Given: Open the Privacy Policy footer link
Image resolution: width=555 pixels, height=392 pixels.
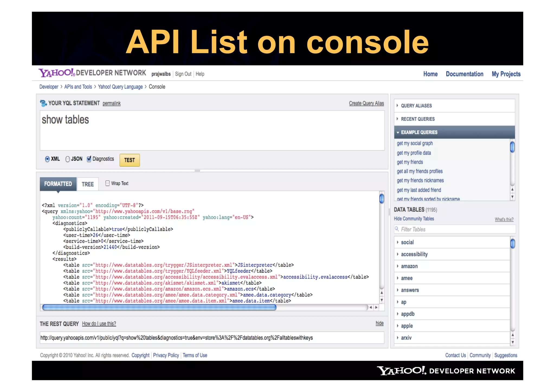Looking at the screenshot, I should (x=166, y=355).
